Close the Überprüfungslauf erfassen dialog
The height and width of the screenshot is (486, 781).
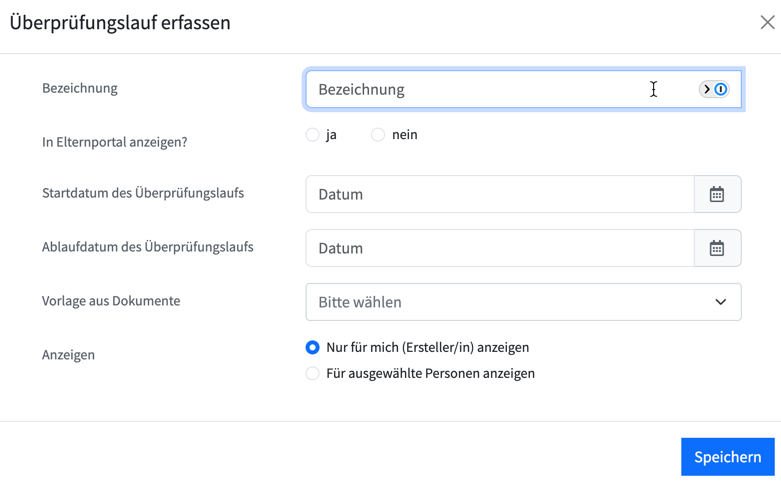pos(767,22)
